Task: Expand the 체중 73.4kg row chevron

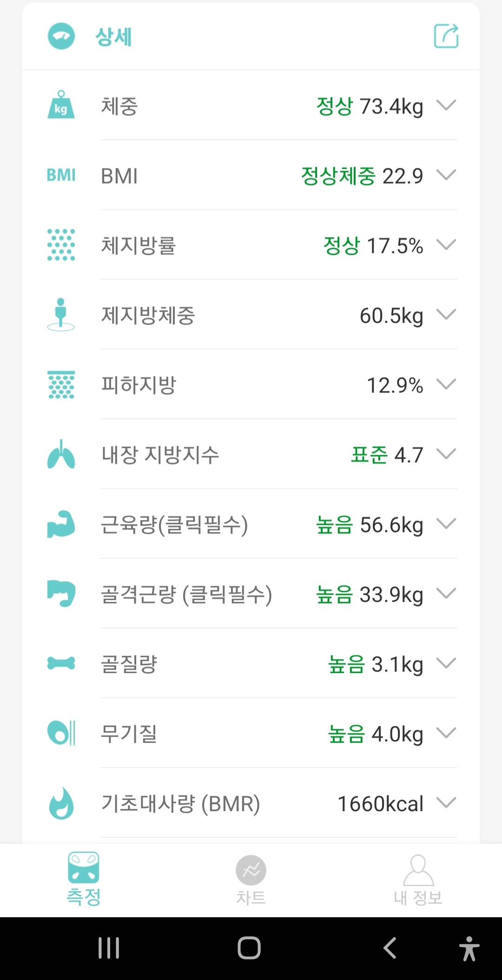Action: click(446, 105)
